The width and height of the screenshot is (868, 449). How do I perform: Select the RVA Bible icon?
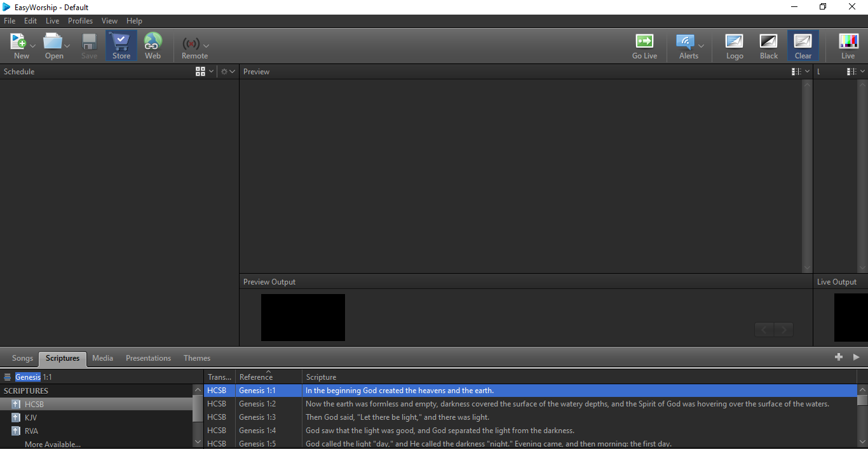pyautogui.click(x=16, y=431)
